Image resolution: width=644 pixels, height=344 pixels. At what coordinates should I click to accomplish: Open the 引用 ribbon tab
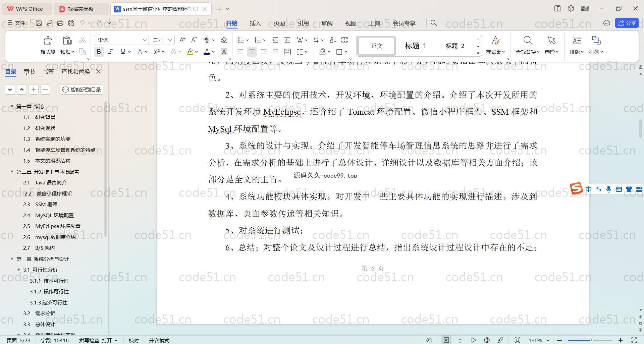(x=303, y=23)
